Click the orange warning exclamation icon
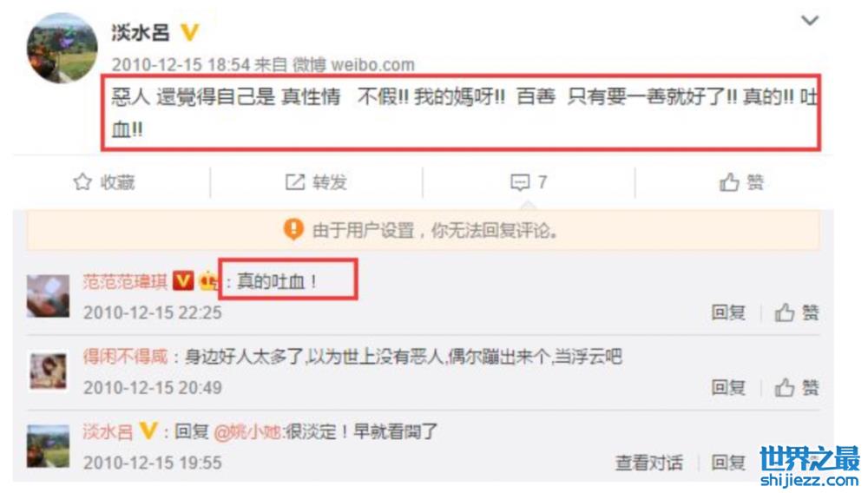 click(293, 229)
